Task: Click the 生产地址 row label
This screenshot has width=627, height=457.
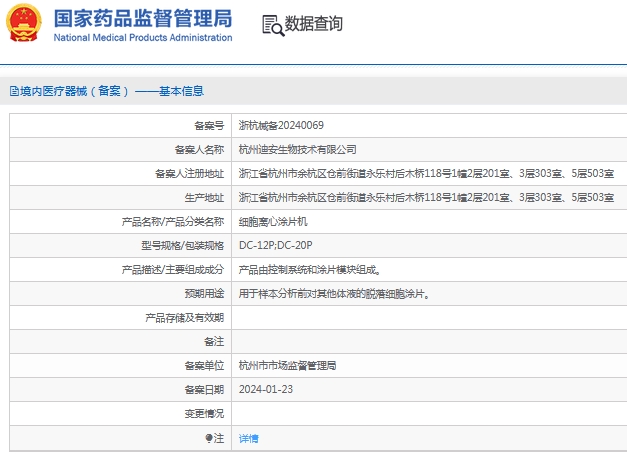Action: point(204,198)
